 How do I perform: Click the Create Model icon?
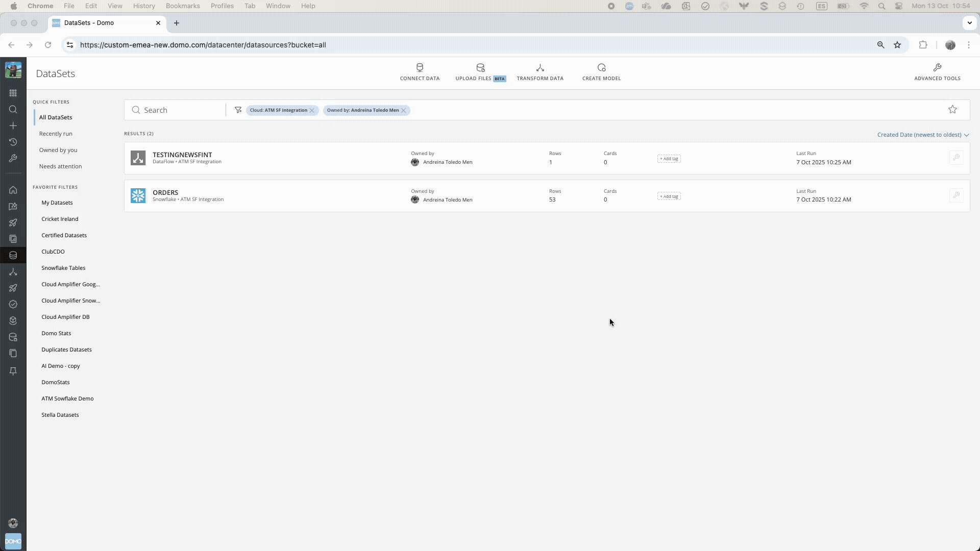pyautogui.click(x=601, y=68)
